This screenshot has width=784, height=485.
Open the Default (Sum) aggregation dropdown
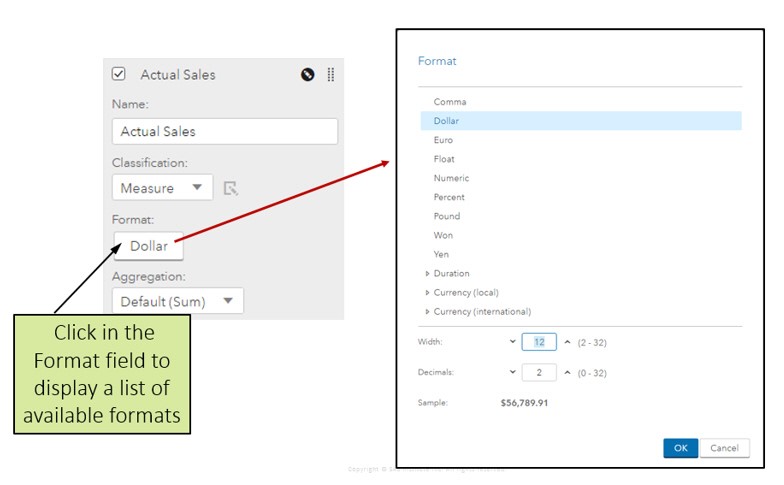tap(177, 301)
